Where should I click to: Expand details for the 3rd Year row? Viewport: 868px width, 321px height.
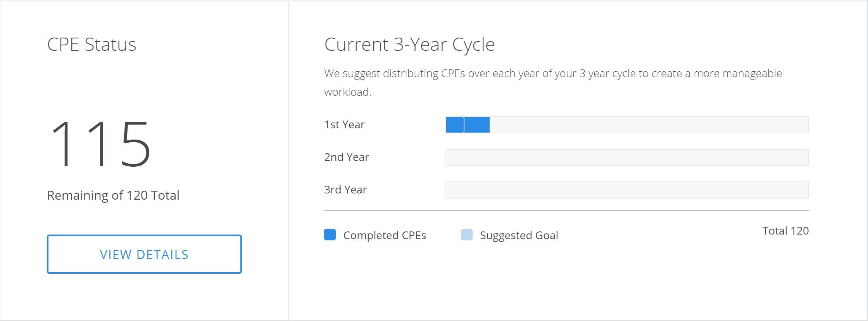(345, 190)
